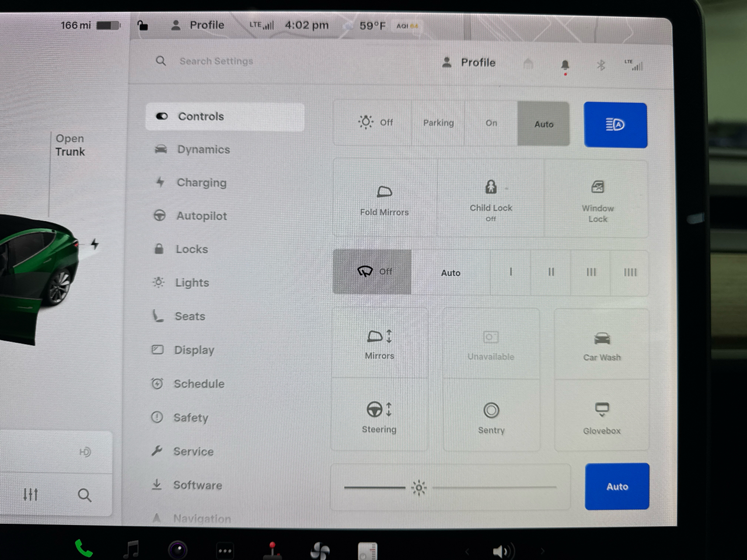Enable Auto display brightness button
747x560 pixels.
pos(617,487)
